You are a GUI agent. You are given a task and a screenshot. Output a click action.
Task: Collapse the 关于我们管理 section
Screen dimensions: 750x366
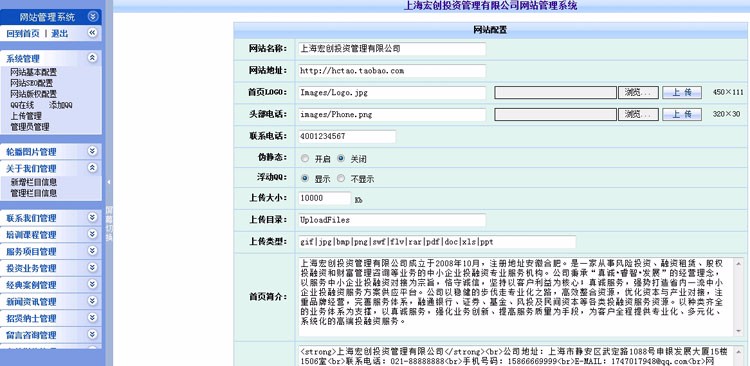[x=93, y=167]
